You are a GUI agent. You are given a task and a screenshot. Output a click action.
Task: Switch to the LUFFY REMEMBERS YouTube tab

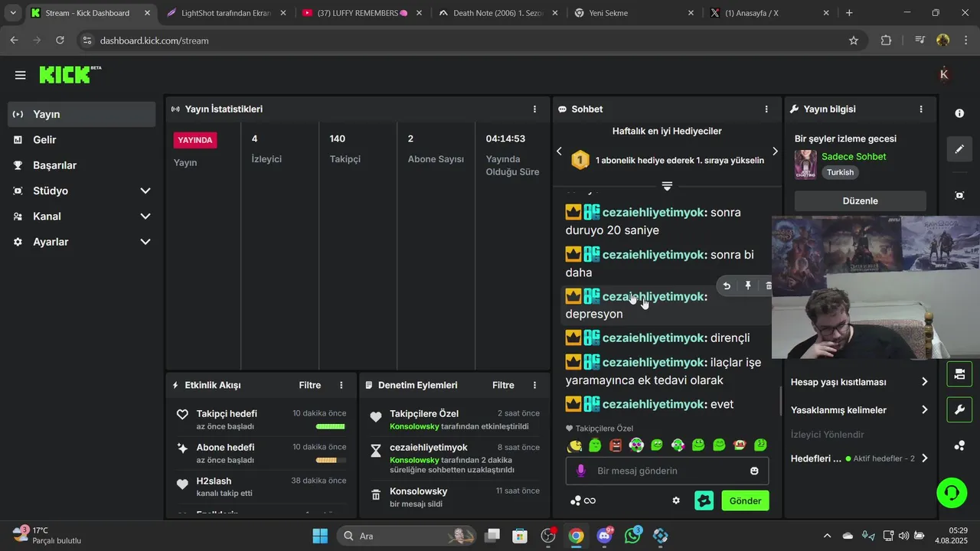click(x=362, y=13)
